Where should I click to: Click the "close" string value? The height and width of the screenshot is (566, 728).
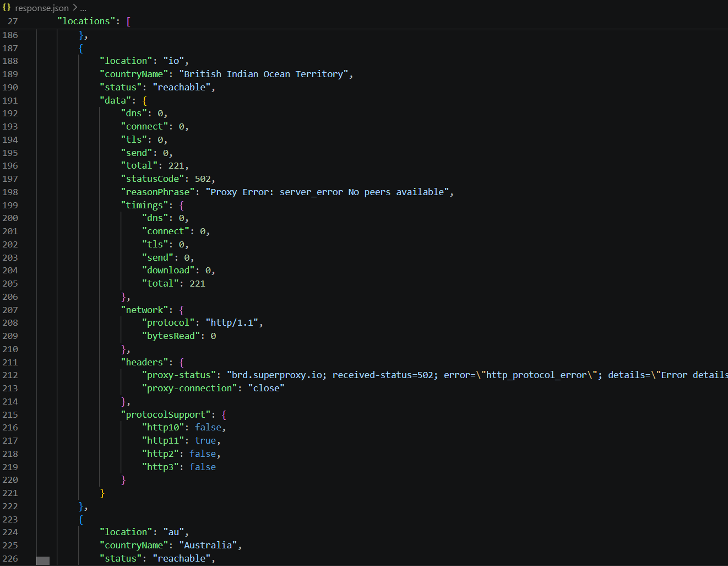267,389
